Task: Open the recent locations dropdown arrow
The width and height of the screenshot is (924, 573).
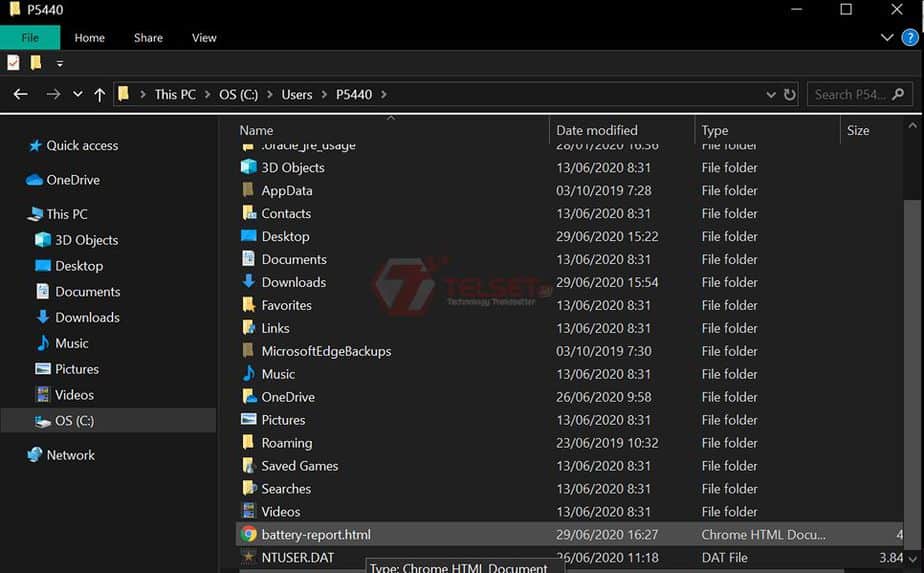Action: pos(77,95)
